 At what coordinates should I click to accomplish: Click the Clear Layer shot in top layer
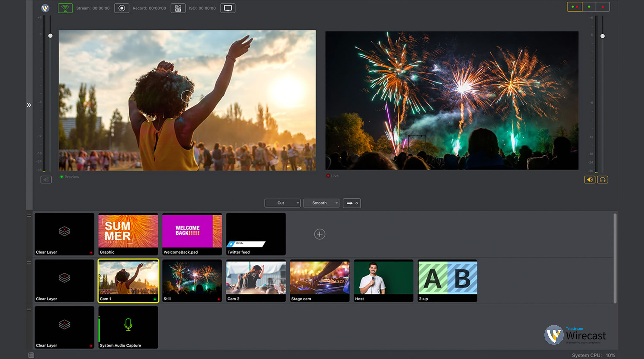64,234
